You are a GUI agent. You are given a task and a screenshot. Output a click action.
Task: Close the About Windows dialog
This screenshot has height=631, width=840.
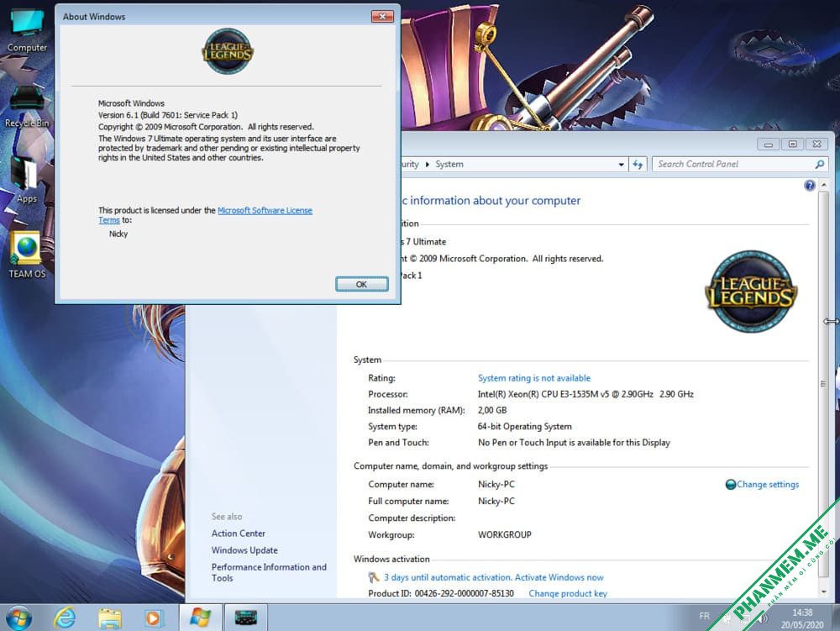pyautogui.click(x=382, y=17)
